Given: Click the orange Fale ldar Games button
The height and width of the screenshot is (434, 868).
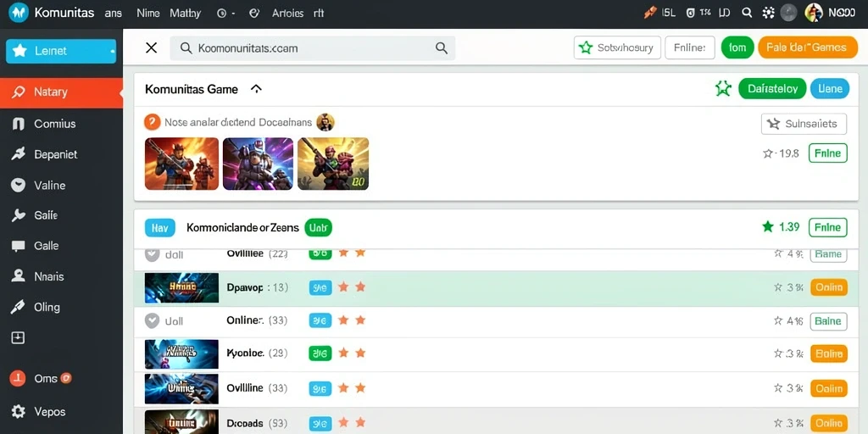Looking at the screenshot, I should (x=807, y=47).
